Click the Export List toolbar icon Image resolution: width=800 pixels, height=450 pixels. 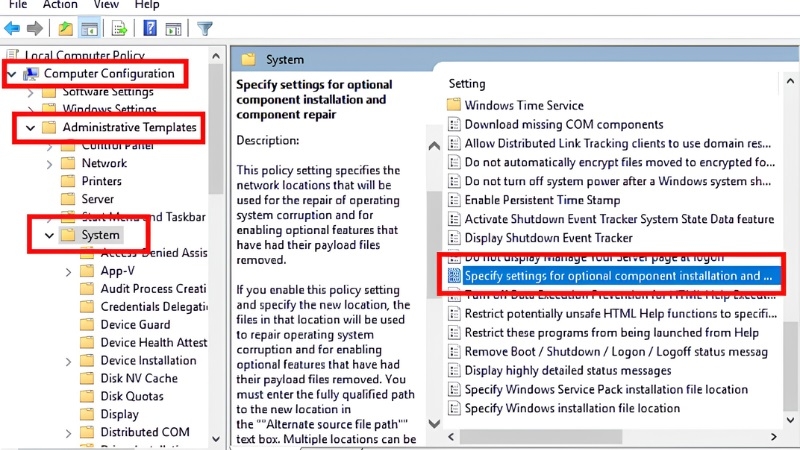tap(119, 29)
